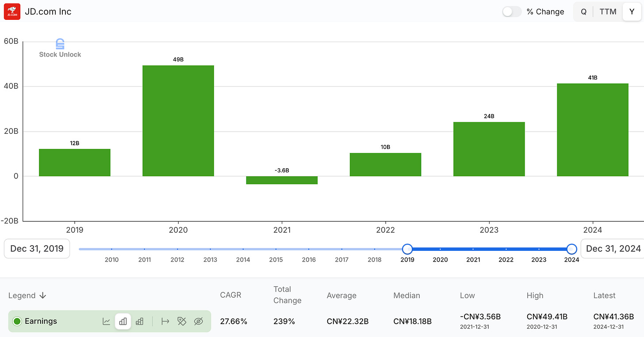The height and width of the screenshot is (337, 644).
Task: Hide data labels using the tag-slash icon
Action: (182, 321)
